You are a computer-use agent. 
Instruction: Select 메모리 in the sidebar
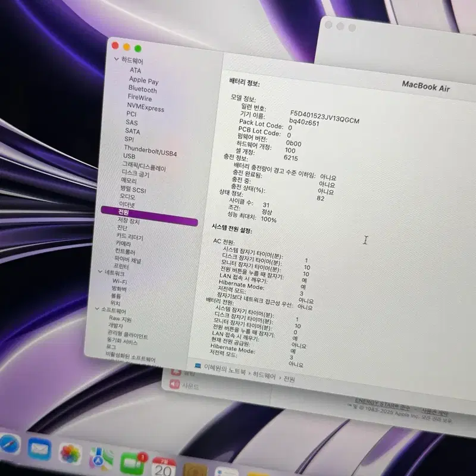coord(129,180)
